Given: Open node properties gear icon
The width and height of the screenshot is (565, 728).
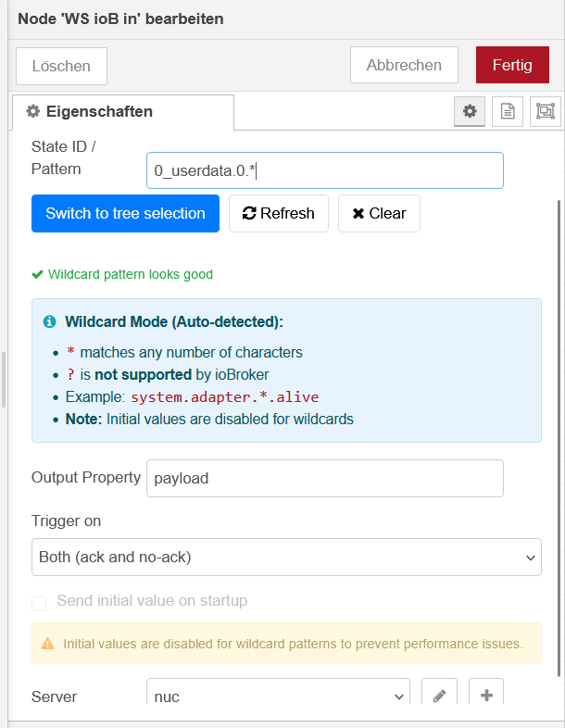Looking at the screenshot, I should coord(470,111).
